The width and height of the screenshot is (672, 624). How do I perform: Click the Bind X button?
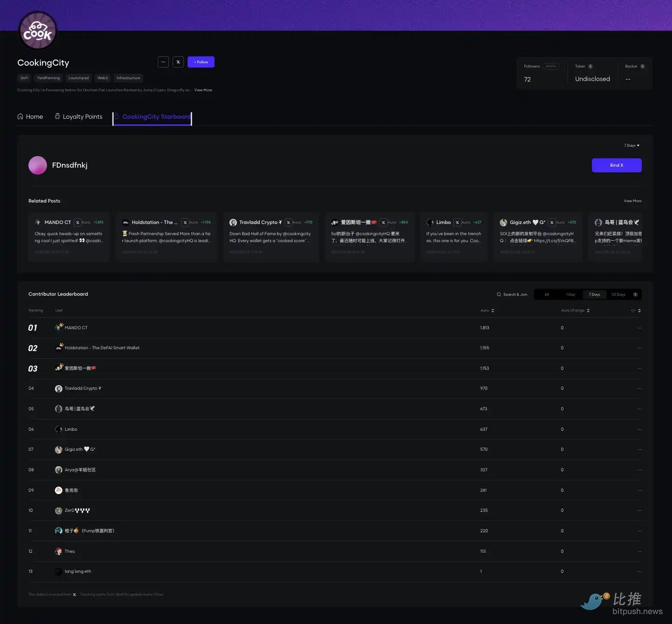pos(617,165)
